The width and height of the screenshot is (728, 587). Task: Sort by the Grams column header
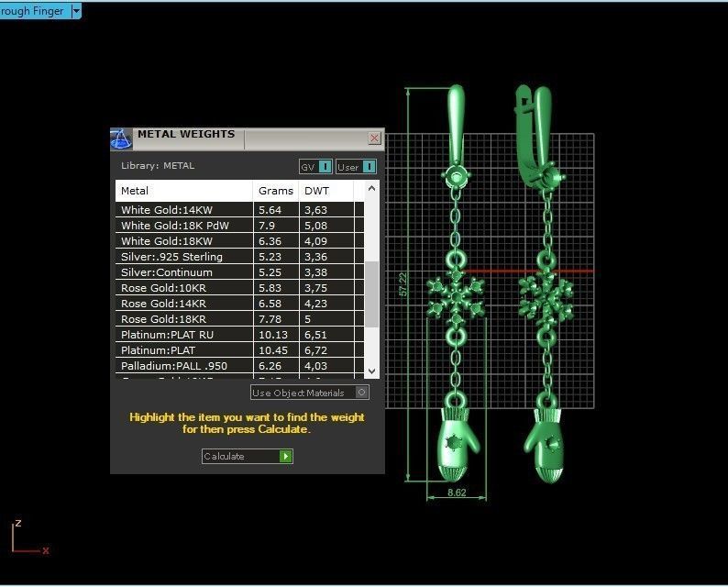(276, 191)
